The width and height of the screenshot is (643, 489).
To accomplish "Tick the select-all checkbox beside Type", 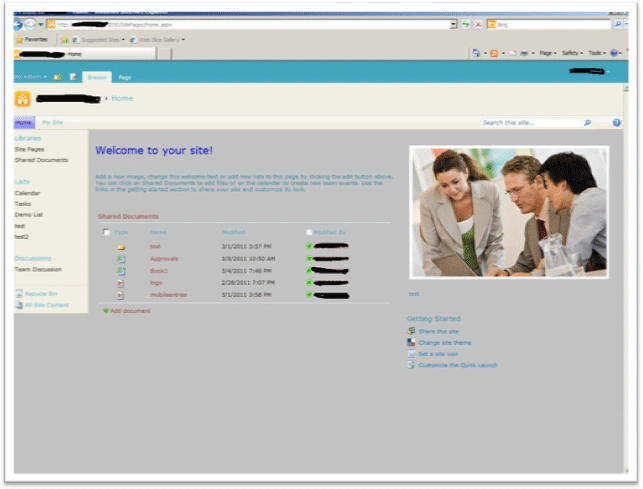I will pos(106,232).
